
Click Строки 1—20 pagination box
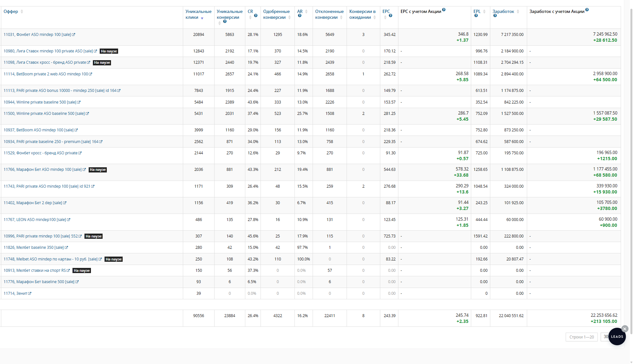582,337
